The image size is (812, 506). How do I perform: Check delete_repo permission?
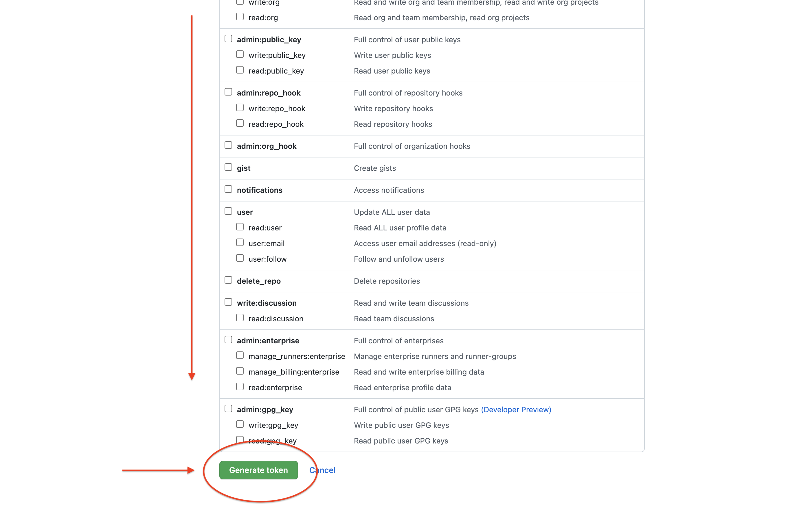[228, 279]
